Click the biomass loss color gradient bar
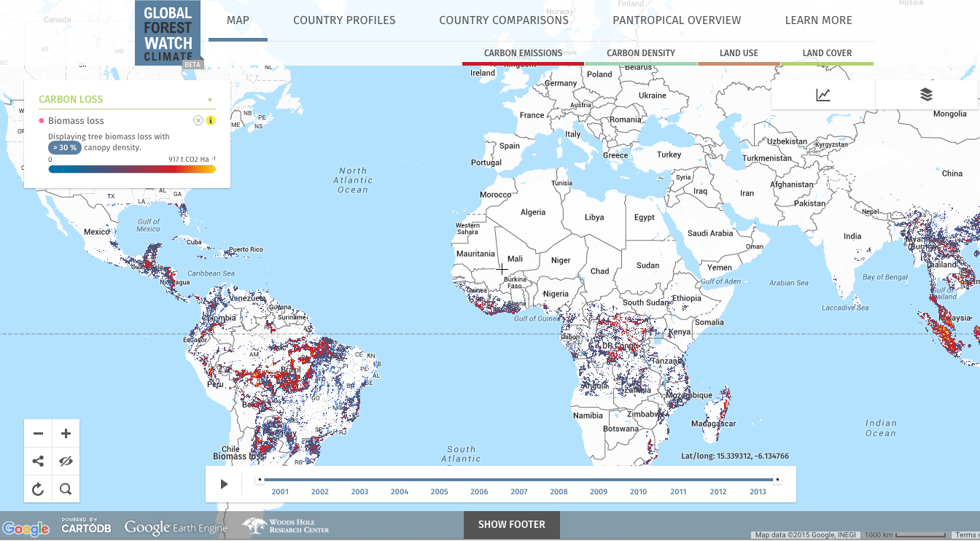Image resolution: width=980 pixels, height=541 pixels. pos(132,169)
